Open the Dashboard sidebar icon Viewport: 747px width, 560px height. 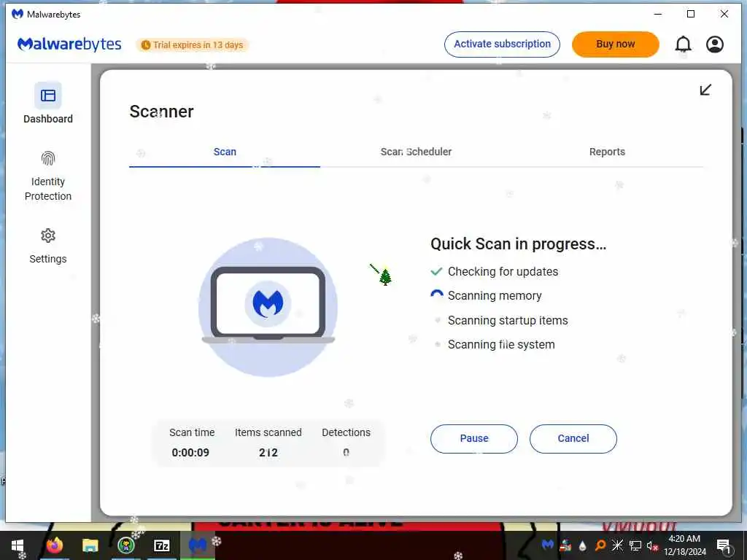pyautogui.click(x=48, y=96)
